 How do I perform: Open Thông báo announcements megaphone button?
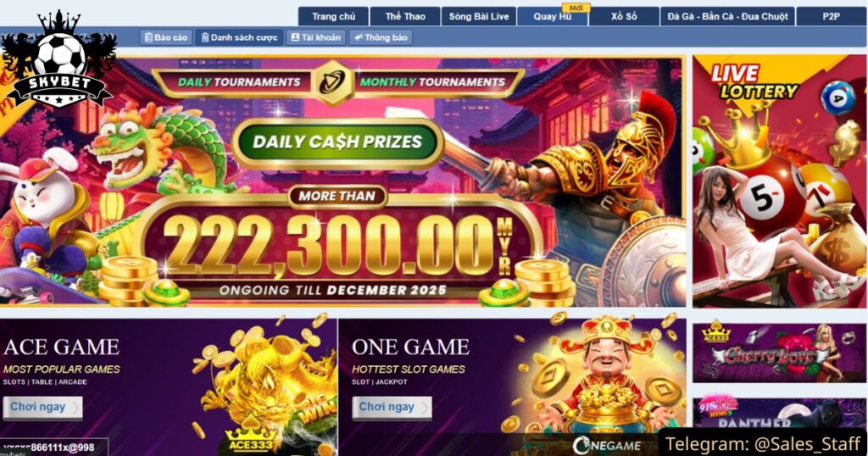coord(381,37)
